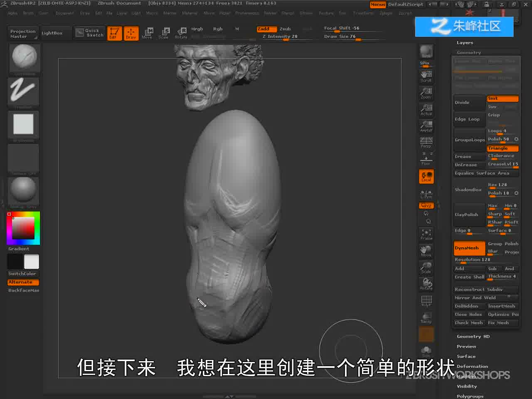This screenshot has width=532, height=399.
Task: Toggle Local transformations button
Action: click(x=426, y=177)
